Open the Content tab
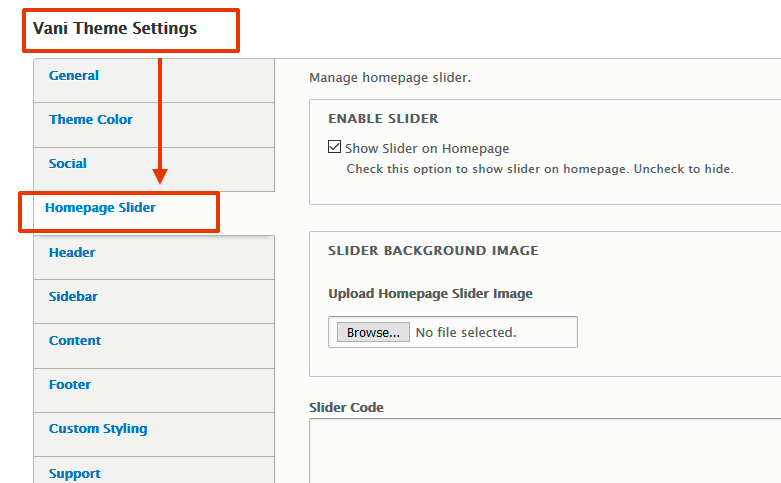This screenshot has width=781, height=483. pyautogui.click(x=75, y=341)
